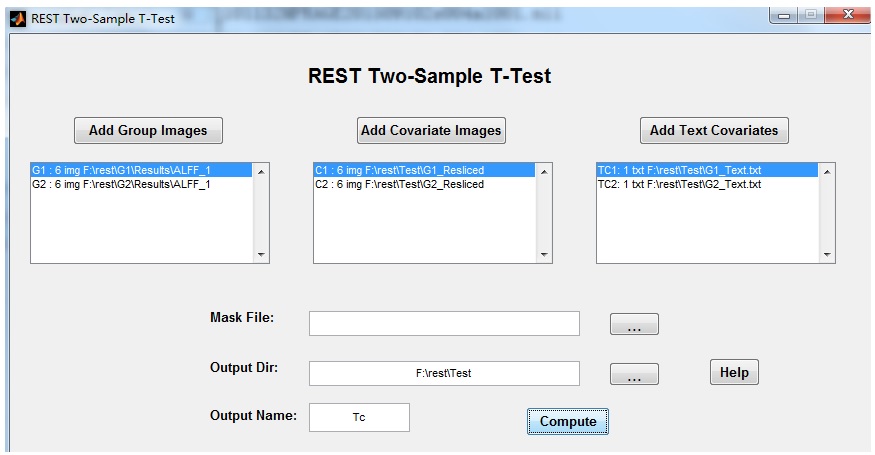
Task: Select C1 G1_Resliced covariate entry
Action: coord(425,170)
